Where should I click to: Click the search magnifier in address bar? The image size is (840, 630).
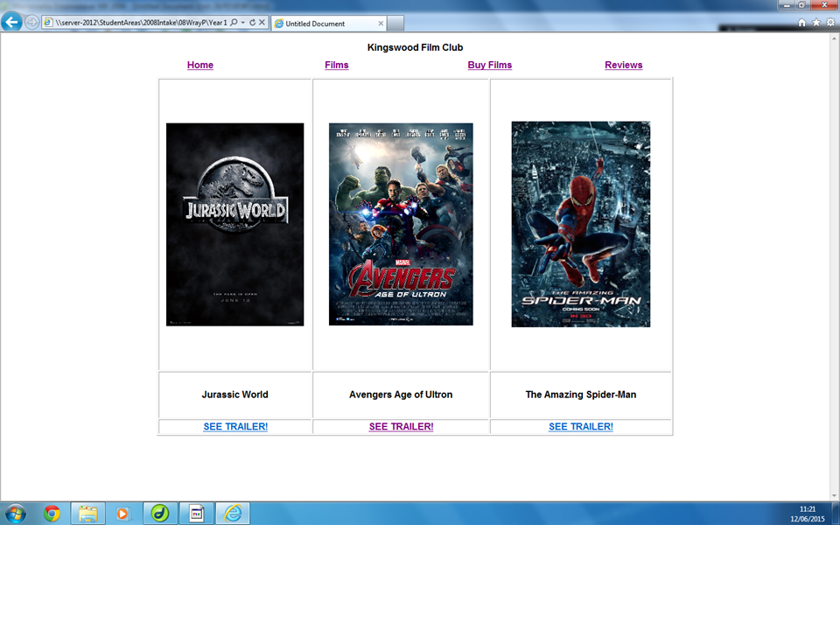(234, 23)
